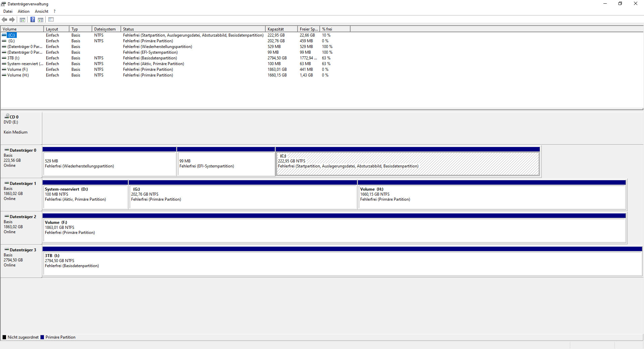
Task: Select the hatched (C:) 222,95 GB partition block
Action: [408, 161]
